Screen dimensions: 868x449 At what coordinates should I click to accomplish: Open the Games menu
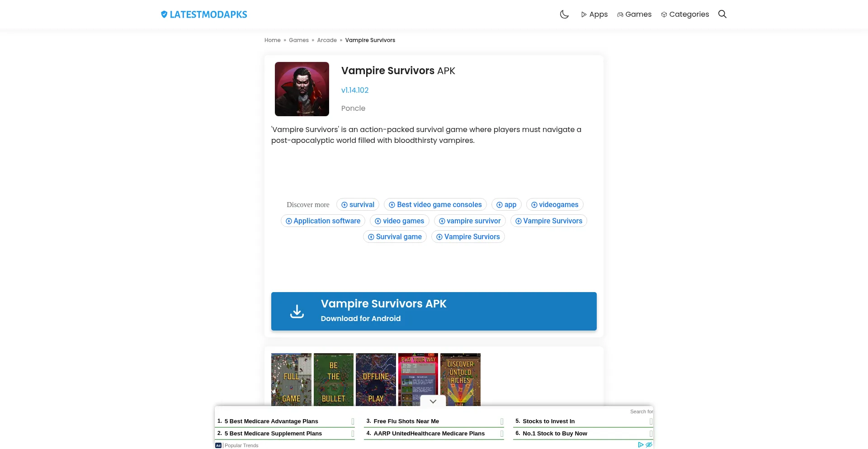pos(634,14)
